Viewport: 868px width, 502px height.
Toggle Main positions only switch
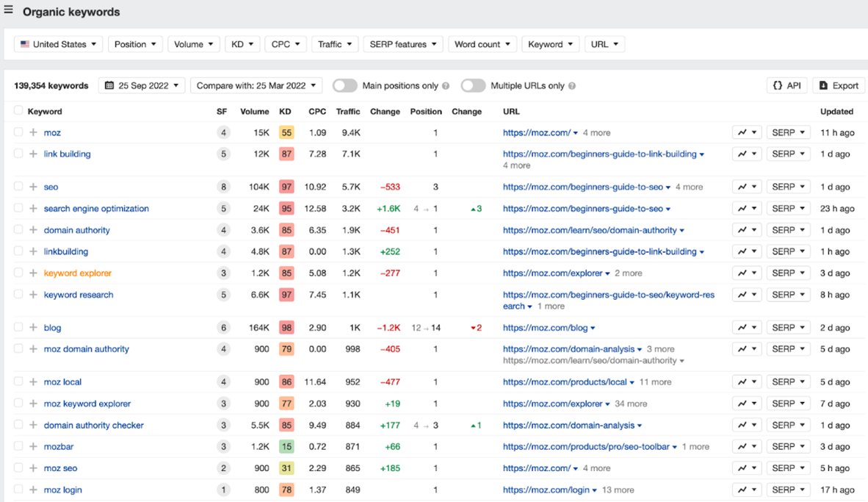(x=344, y=86)
